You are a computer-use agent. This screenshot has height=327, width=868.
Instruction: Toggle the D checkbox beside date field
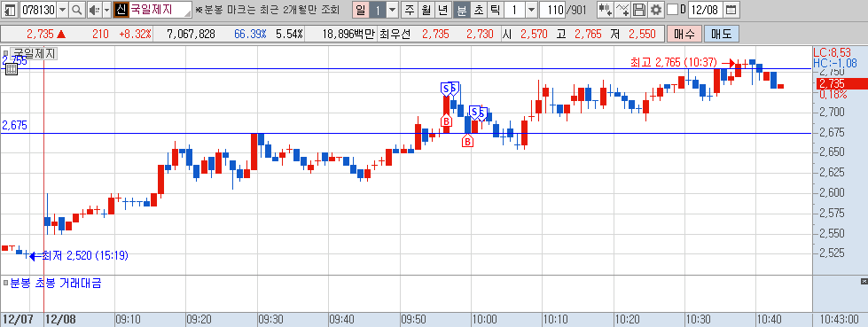[673, 10]
